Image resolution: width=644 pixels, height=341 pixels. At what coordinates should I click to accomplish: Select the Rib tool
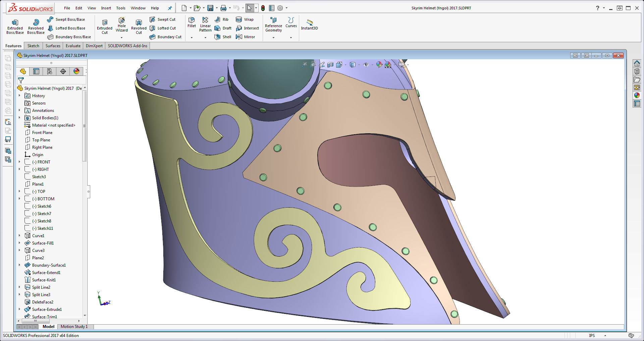[x=221, y=19]
